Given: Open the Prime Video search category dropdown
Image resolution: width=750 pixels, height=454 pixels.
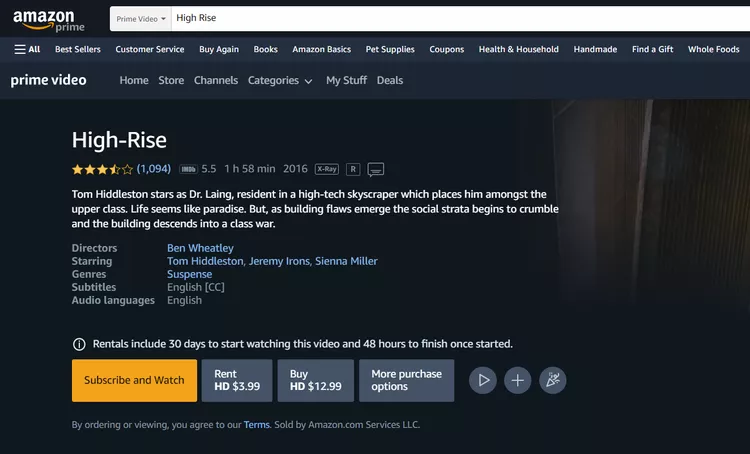Looking at the screenshot, I should [x=141, y=19].
